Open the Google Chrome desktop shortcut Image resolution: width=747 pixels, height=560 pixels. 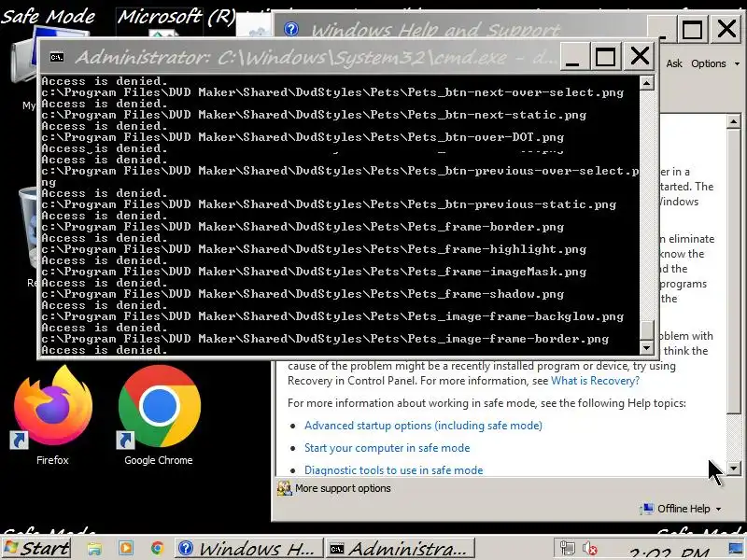(x=159, y=414)
